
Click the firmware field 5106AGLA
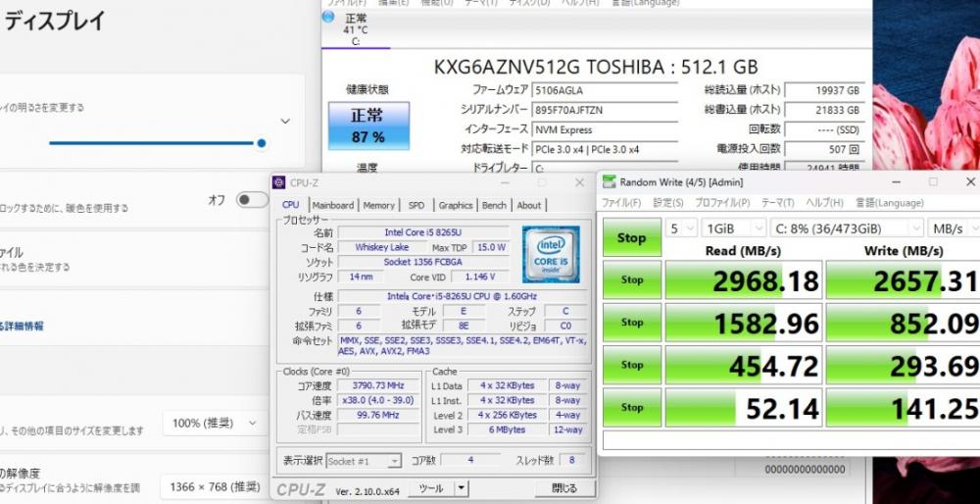(605, 90)
